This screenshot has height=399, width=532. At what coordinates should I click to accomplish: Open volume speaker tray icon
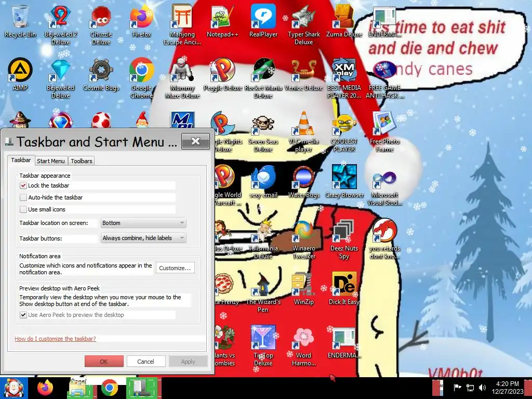(482, 388)
